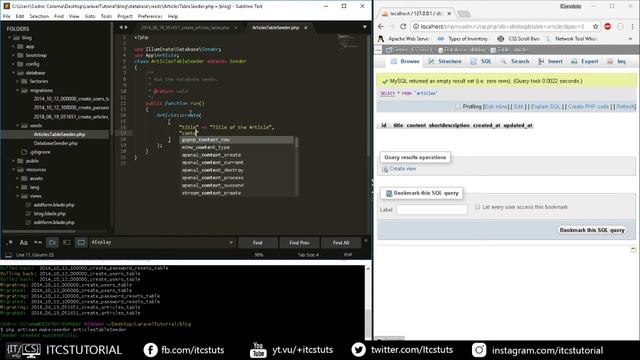Image resolution: width=640 pixels, height=360 pixels.
Task: Toggle in-selection search option
Action: tap(67, 242)
